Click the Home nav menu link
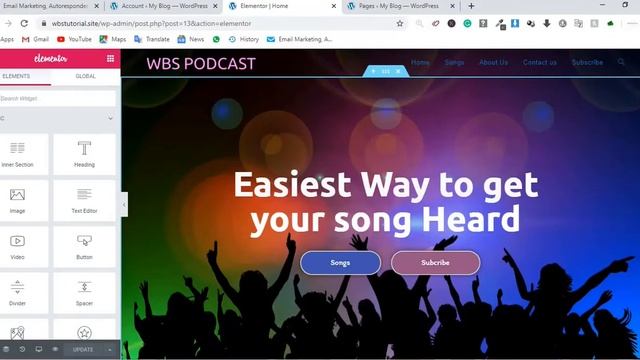Screen dimensions: 640x360 click(420, 62)
